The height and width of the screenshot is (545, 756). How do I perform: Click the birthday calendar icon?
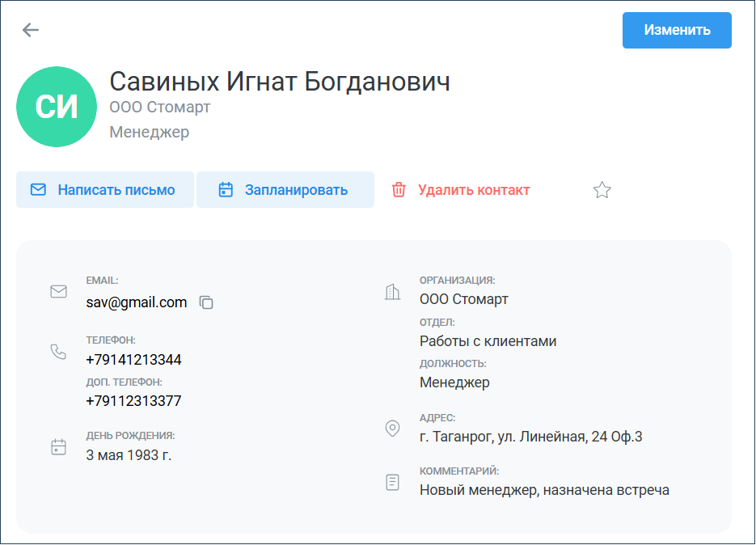pos(59,446)
